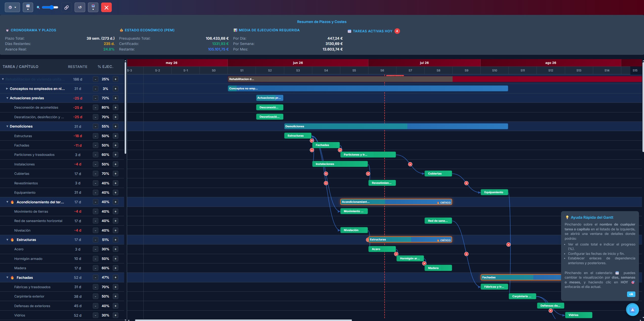Click the chain link dependencies icon
This screenshot has height=321, width=644.
coord(66,7)
